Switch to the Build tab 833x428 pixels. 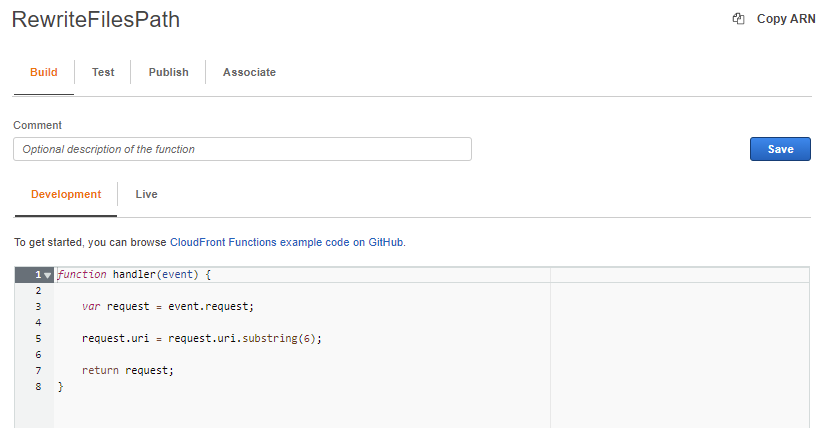tap(44, 72)
